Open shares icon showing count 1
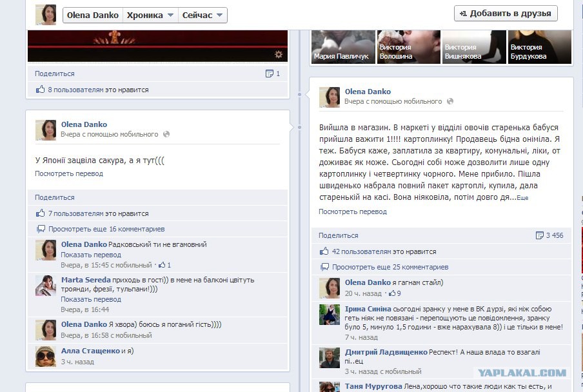Viewport: 583px width, 392px height. (x=270, y=73)
